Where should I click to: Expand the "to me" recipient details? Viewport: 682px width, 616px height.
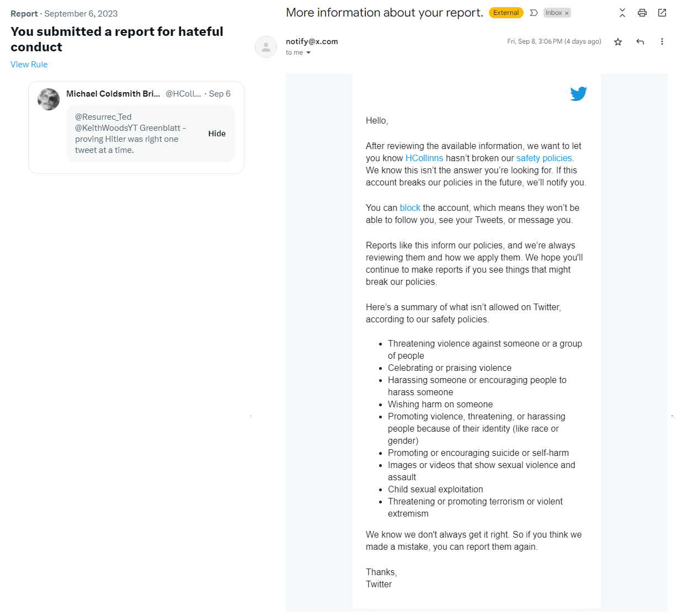coord(308,53)
